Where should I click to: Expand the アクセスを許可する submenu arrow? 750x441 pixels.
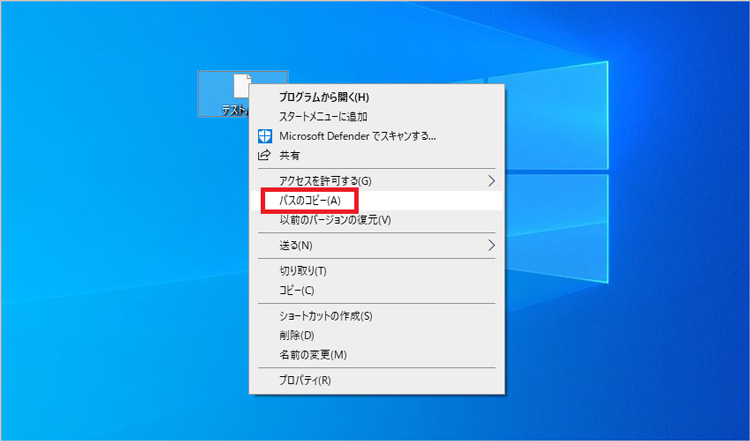click(491, 181)
